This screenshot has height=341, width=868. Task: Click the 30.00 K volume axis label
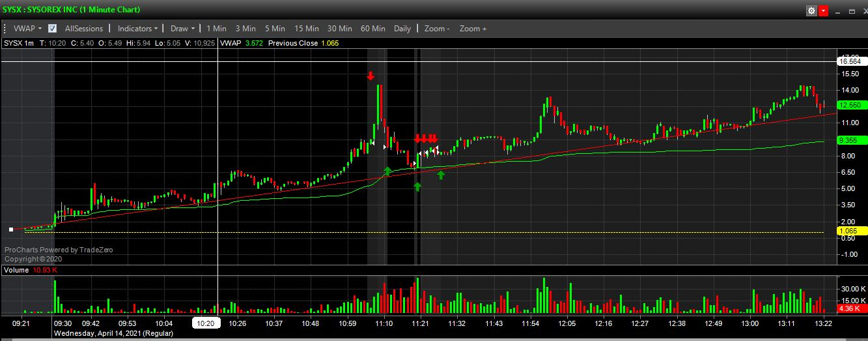point(853,288)
